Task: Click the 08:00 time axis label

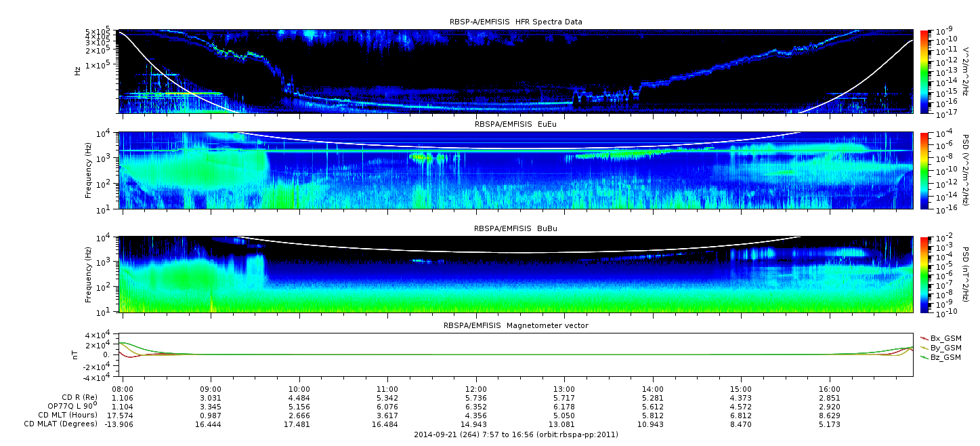Action: tap(123, 388)
